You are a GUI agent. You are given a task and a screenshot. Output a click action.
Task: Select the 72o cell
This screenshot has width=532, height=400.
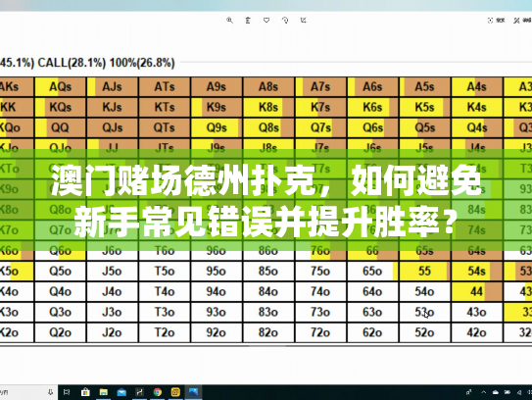(320, 332)
